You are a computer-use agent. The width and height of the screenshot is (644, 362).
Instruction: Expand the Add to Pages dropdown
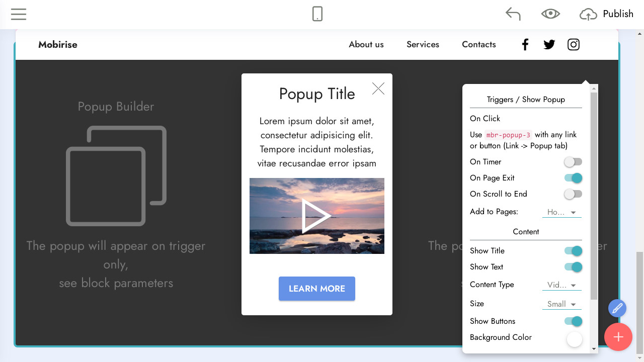point(561,212)
